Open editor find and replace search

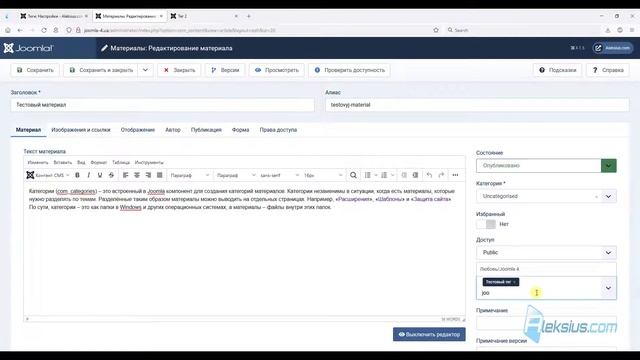[353, 175]
